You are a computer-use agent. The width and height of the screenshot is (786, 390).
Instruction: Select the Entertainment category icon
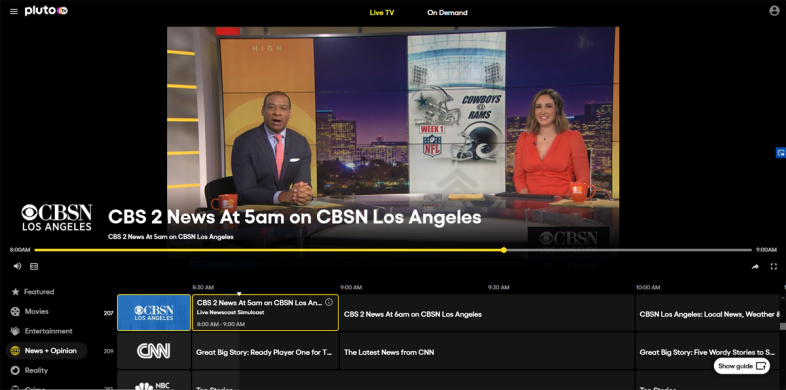click(x=15, y=331)
